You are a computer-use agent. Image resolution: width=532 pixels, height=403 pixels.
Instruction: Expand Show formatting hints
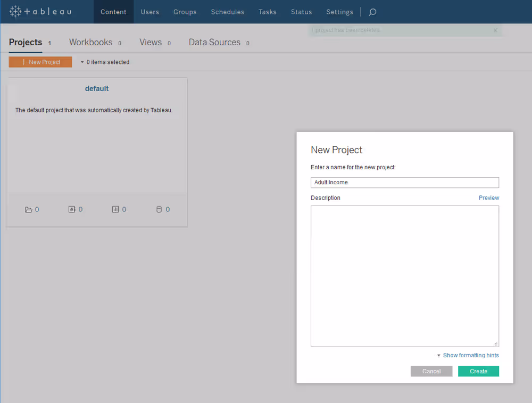[468, 355]
